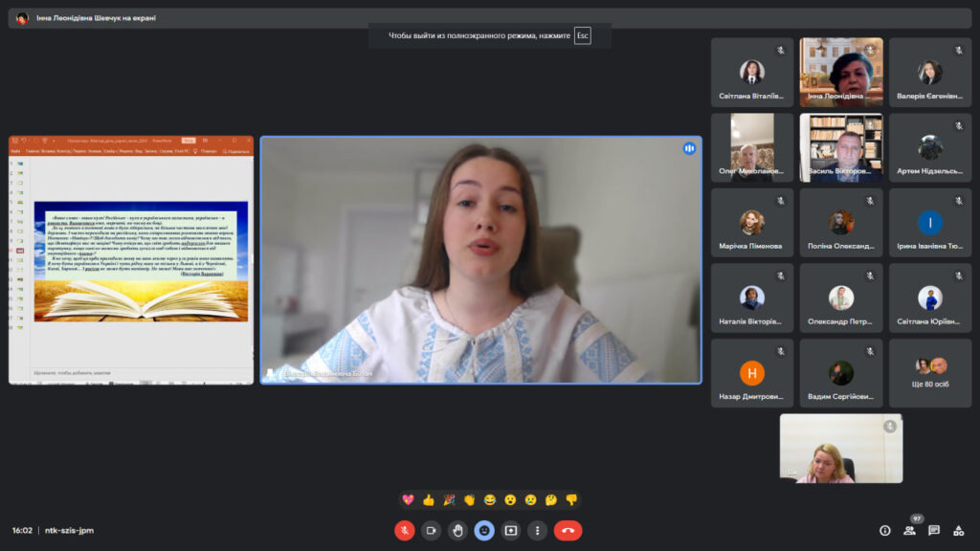Open the in-call chat panel
Image resolution: width=980 pixels, height=551 pixels.
click(x=934, y=530)
